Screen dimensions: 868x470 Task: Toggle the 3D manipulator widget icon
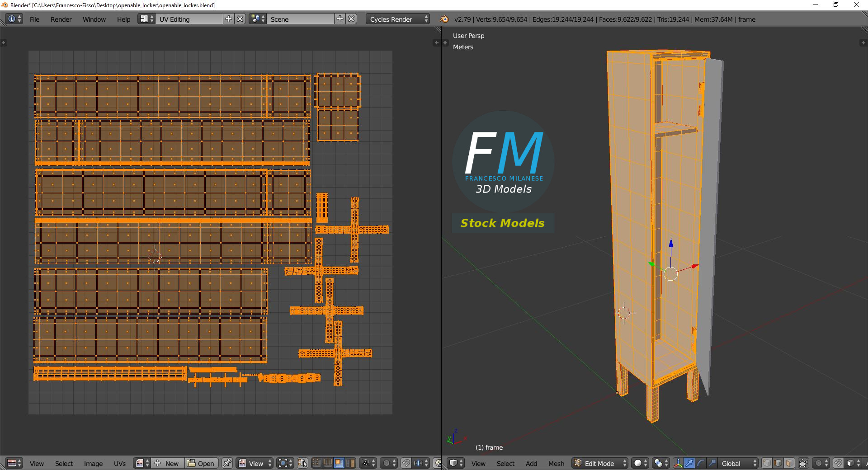click(678, 463)
